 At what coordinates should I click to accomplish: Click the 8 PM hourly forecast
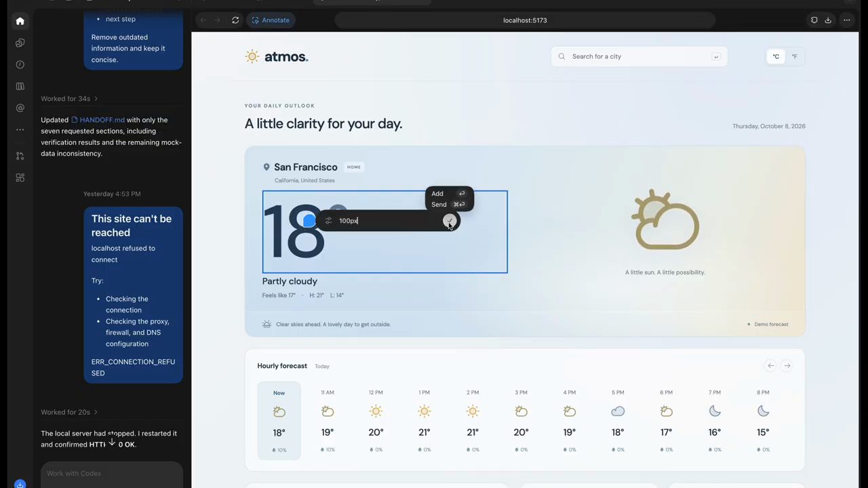[763, 421]
